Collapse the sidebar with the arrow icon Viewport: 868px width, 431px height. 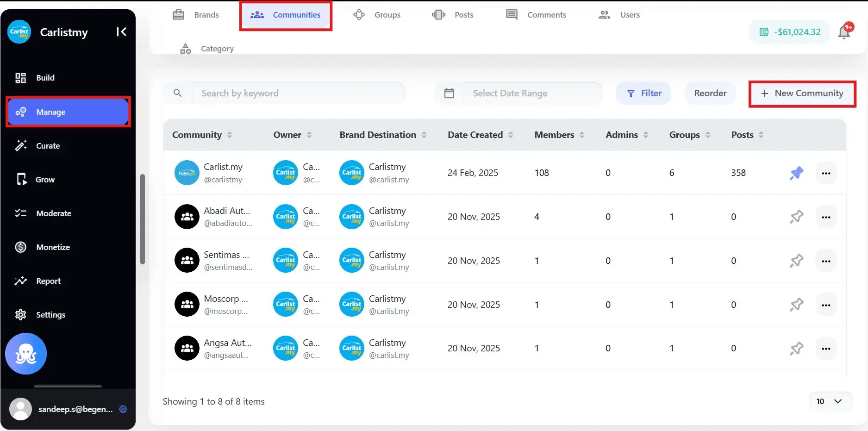coord(121,32)
